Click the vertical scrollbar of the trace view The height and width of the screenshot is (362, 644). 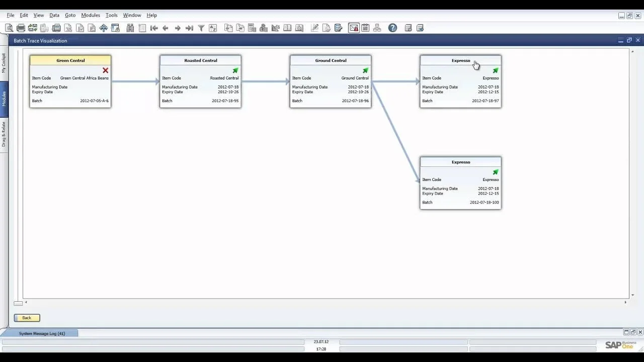[632, 173]
